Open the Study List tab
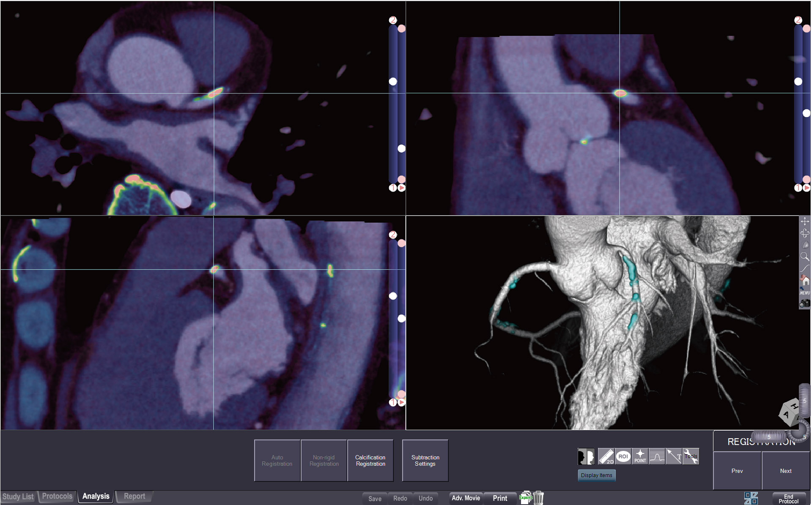The image size is (812, 505). (18, 497)
